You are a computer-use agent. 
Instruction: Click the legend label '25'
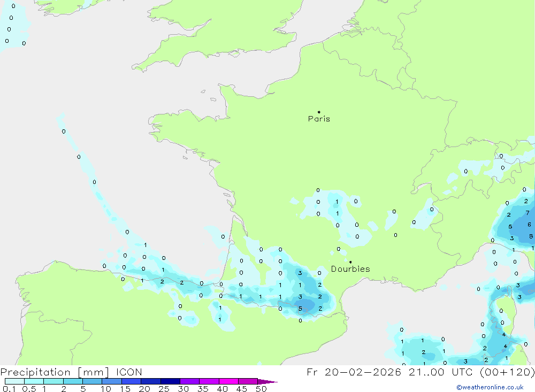pos(164,389)
